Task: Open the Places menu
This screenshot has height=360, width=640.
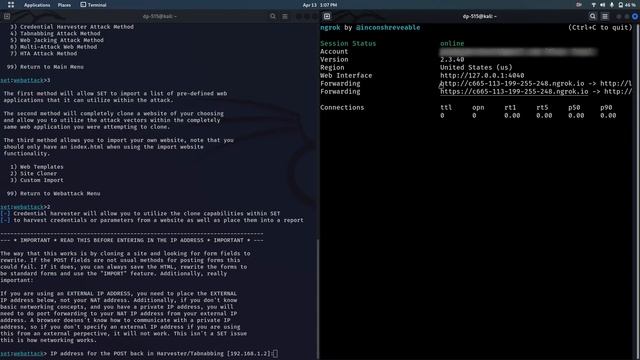Action: coord(64,5)
